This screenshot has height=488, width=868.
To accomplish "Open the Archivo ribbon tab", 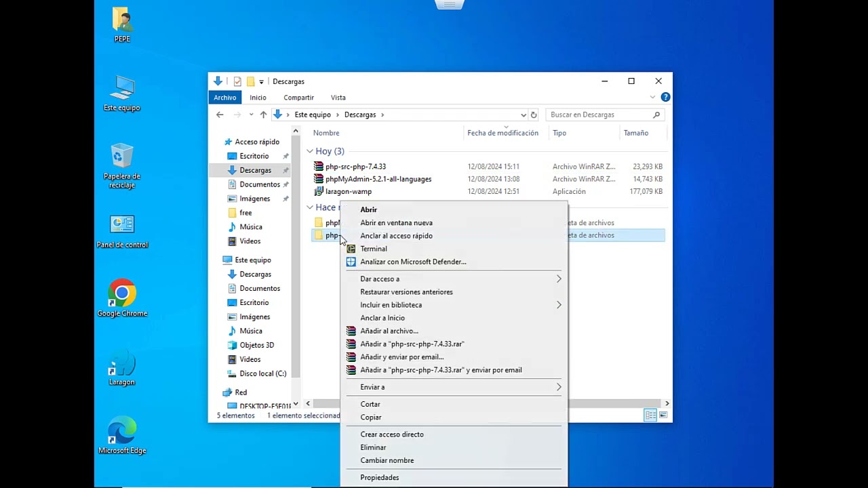I will tap(225, 98).
